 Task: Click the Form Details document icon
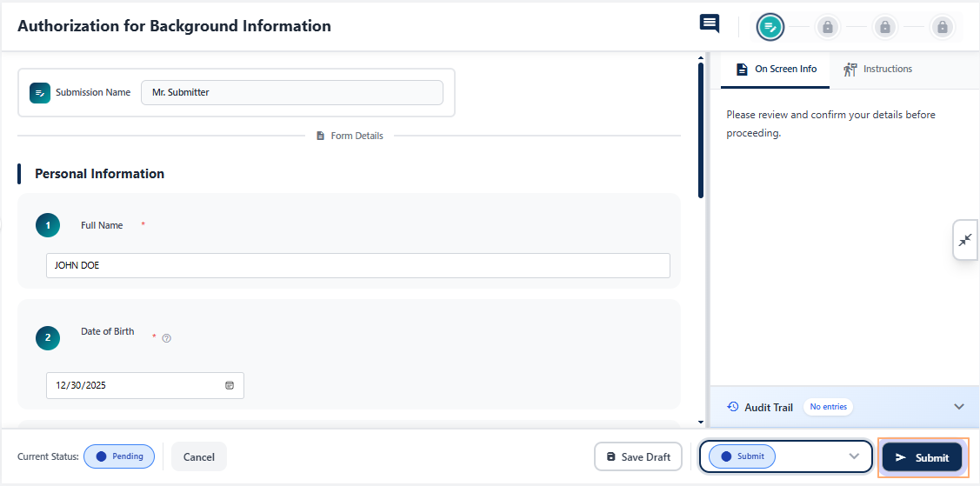click(x=321, y=136)
